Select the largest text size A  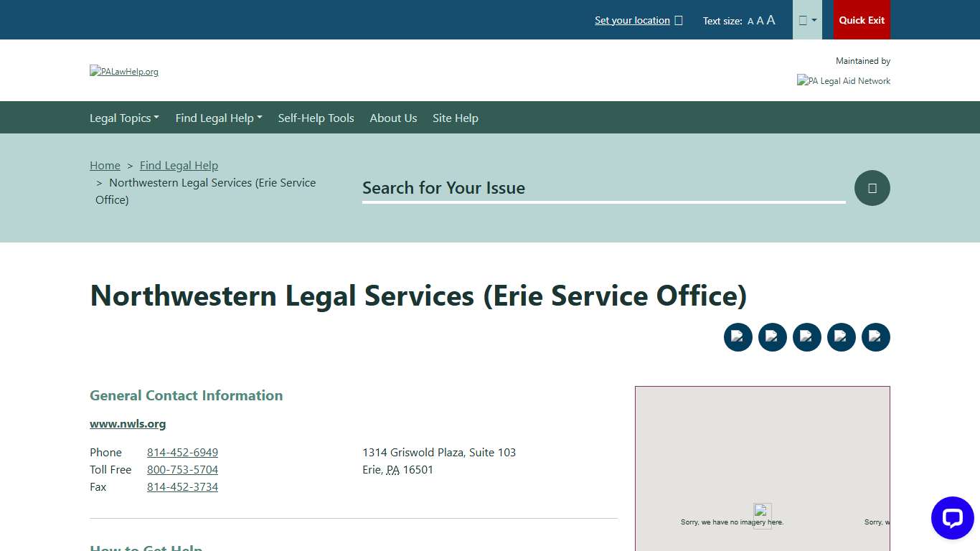coord(771,20)
